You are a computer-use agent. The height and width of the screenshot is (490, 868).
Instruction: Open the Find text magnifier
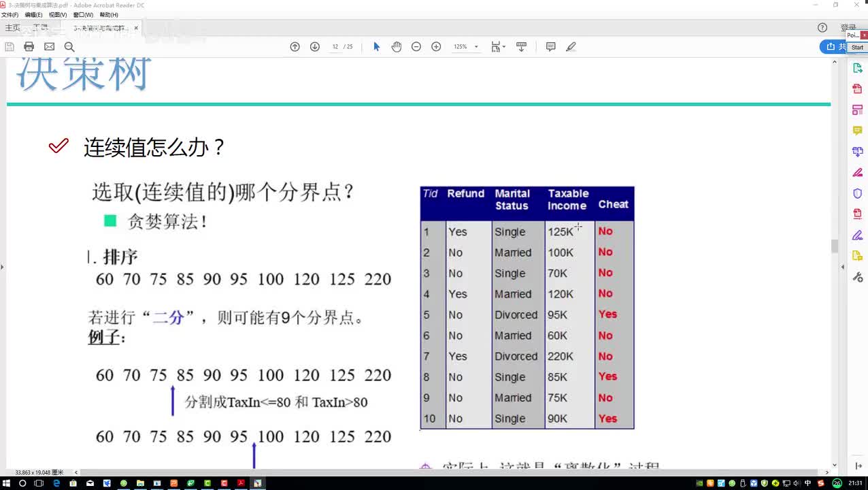pyautogui.click(x=69, y=47)
